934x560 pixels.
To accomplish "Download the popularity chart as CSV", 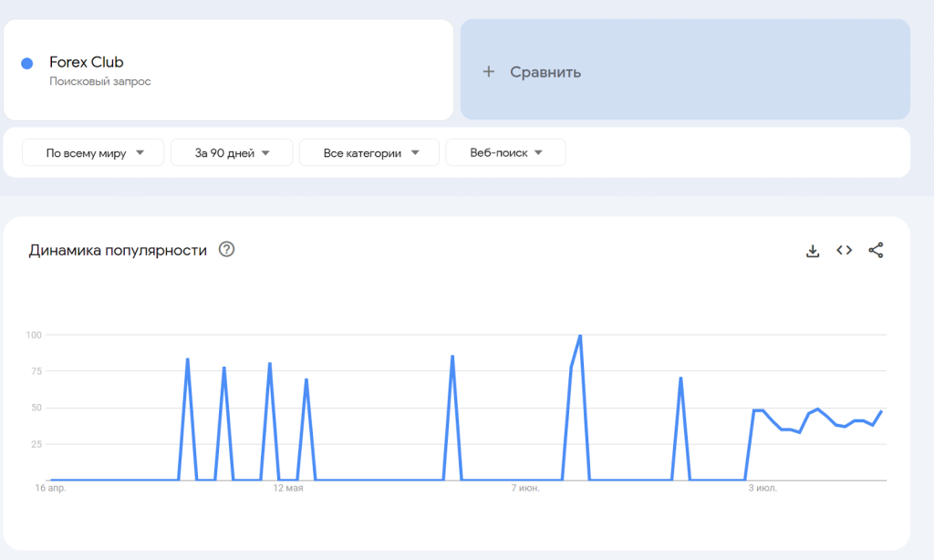I will tap(813, 251).
